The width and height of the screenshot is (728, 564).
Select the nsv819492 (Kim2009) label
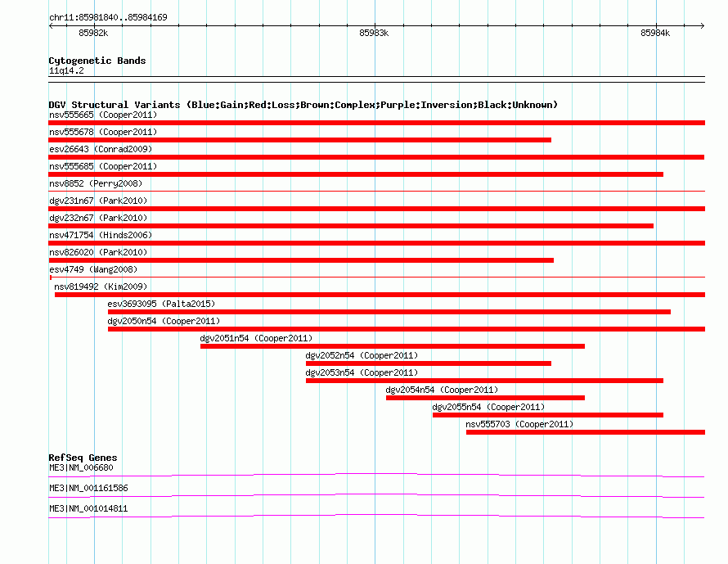pyautogui.click(x=101, y=287)
